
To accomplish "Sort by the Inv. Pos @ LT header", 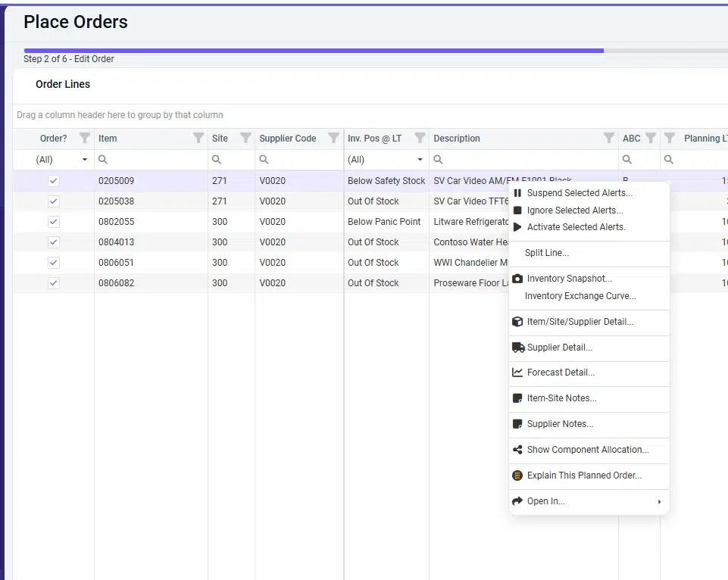I will coord(375,139).
